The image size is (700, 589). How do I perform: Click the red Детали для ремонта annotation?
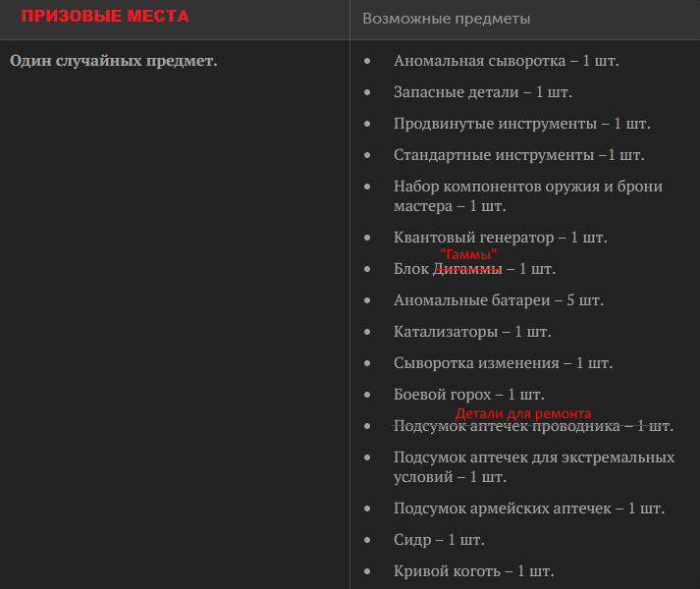(x=522, y=413)
